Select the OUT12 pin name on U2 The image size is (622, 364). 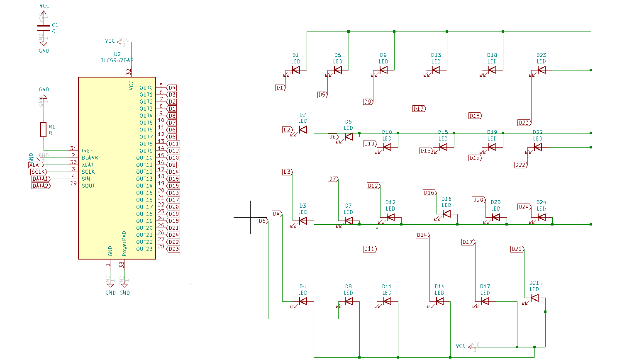(144, 172)
